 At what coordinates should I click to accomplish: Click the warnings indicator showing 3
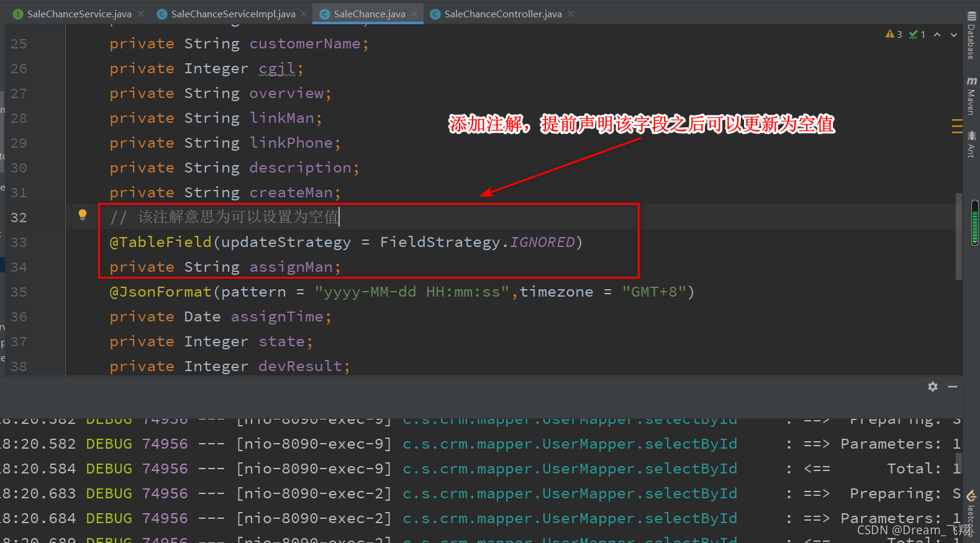[x=894, y=35]
